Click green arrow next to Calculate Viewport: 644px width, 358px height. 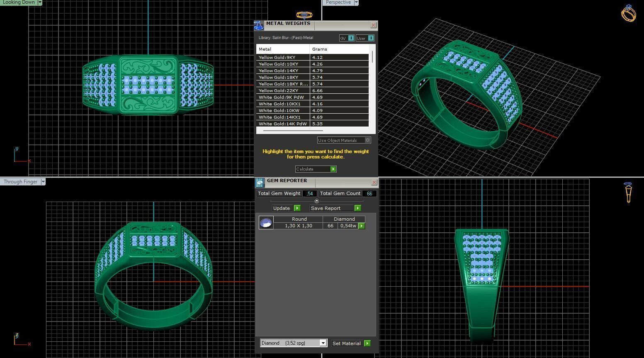click(x=333, y=169)
